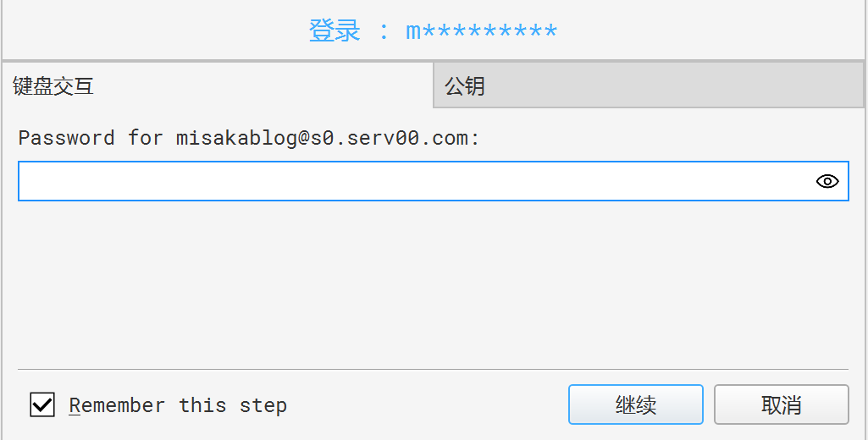Click the "Remember this step" label text
The image size is (868, 440).
tap(178, 406)
